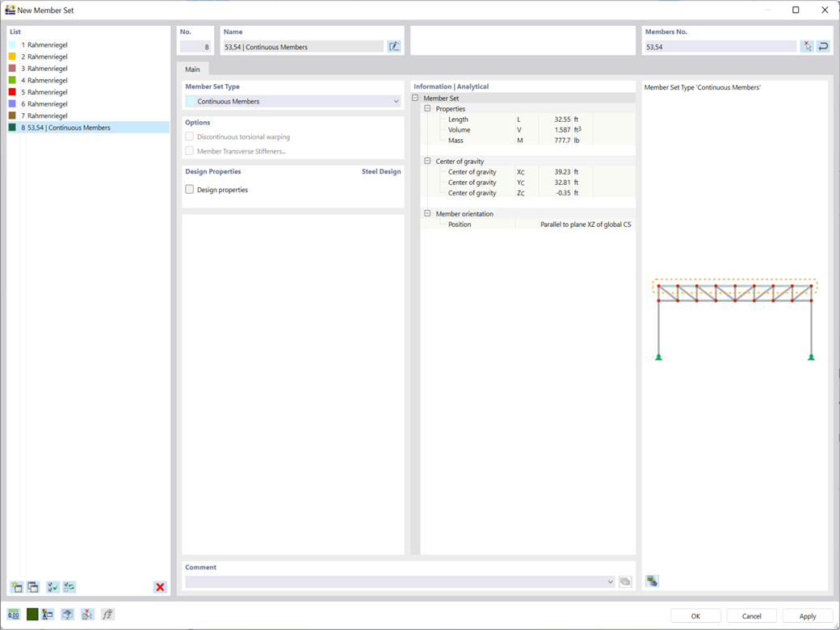This screenshot has height=630, width=840.
Task: Rename the member set using the pencil icon
Action: (x=394, y=46)
